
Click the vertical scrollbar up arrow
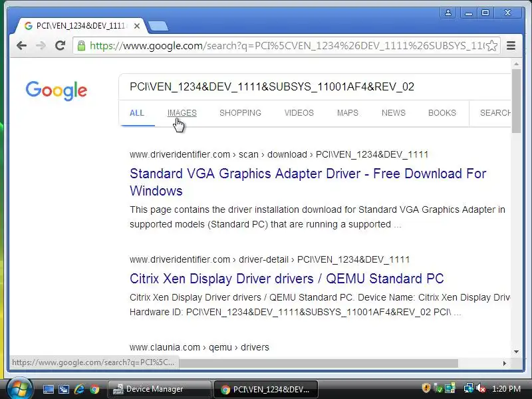[517, 64]
